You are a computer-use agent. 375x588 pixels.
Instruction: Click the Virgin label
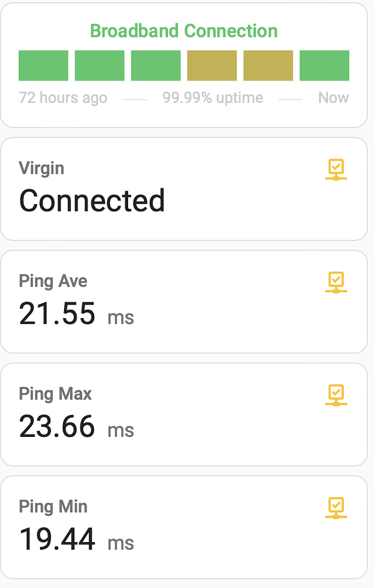point(41,168)
